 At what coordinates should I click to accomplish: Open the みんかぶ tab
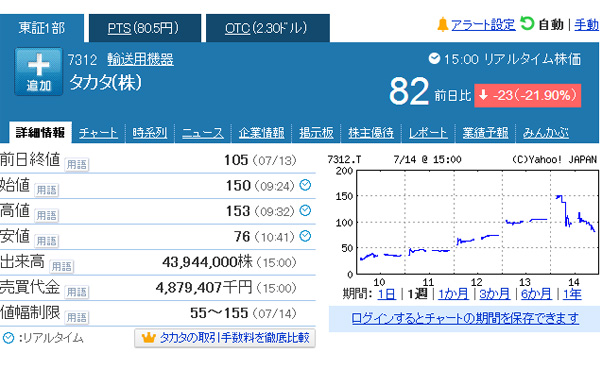[x=546, y=133]
